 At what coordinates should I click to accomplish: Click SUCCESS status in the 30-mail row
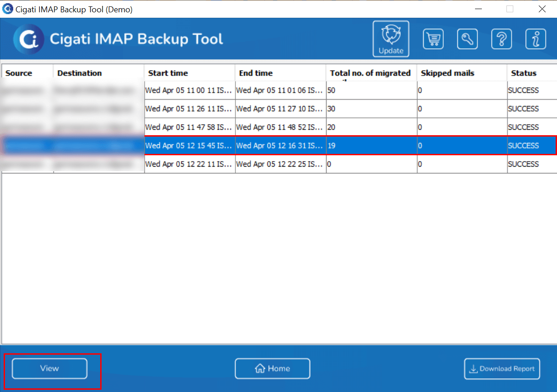[x=532, y=109]
